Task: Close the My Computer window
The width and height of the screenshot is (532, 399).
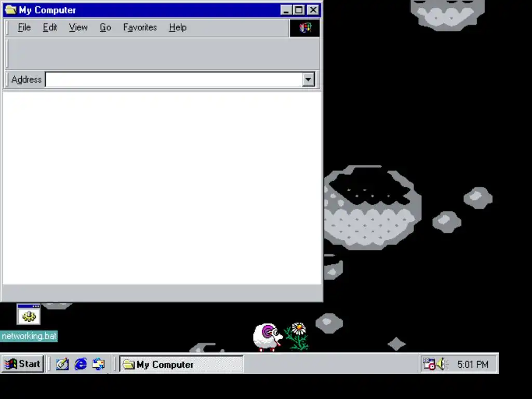Action: coord(313,10)
